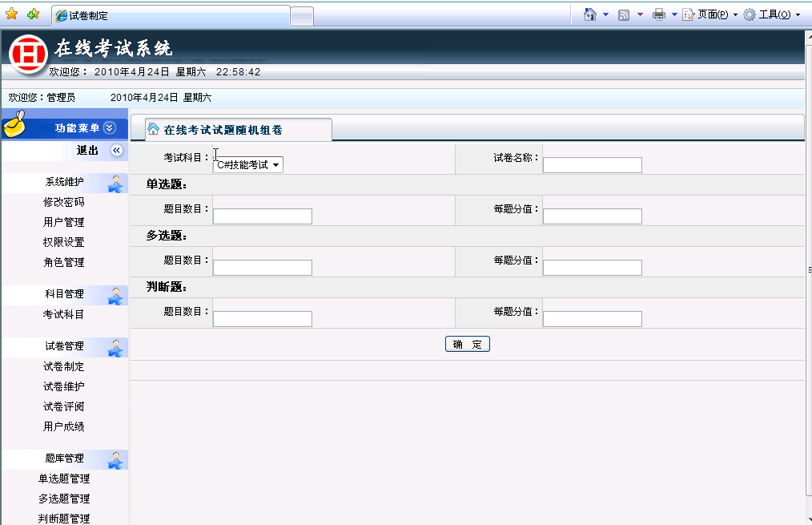Image resolution: width=812 pixels, height=525 pixels.
Task: Click the yellow hand icon by 功能菜单
Action: coord(14,124)
